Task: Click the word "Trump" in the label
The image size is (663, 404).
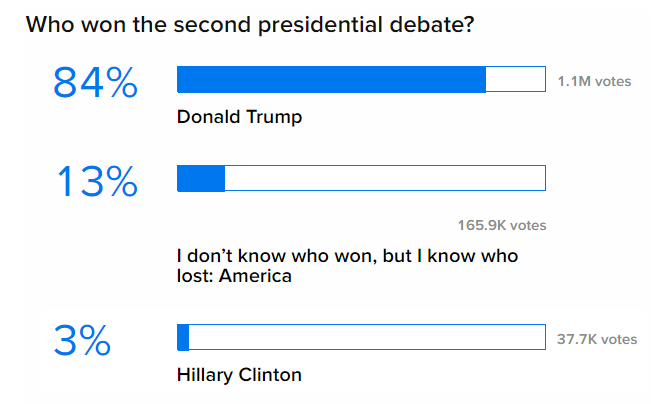Action: [274, 118]
